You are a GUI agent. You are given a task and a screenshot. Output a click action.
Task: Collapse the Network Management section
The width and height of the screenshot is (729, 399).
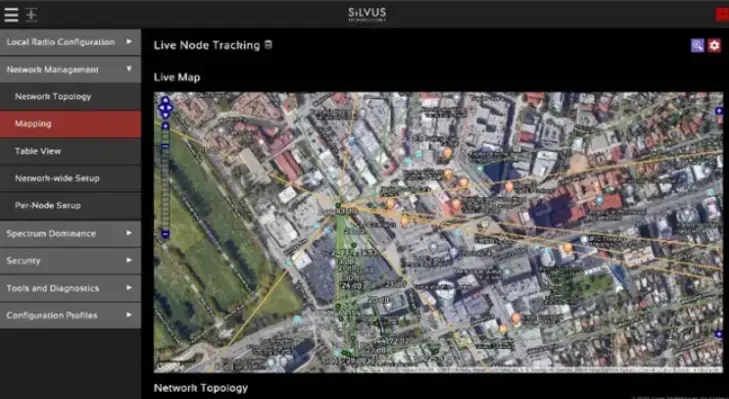pyautogui.click(x=70, y=69)
